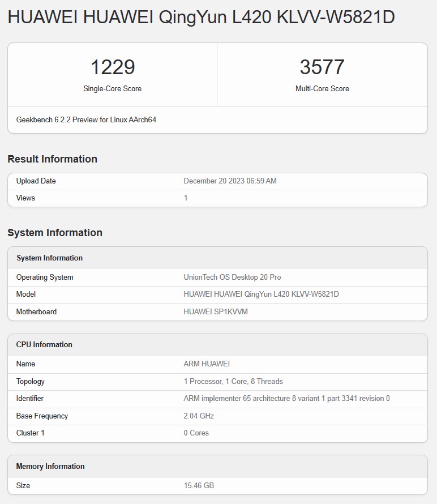The image size is (437, 504).
Task: Click the Upload Date value December 20 2023
Action: pyautogui.click(x=230, y=181)
